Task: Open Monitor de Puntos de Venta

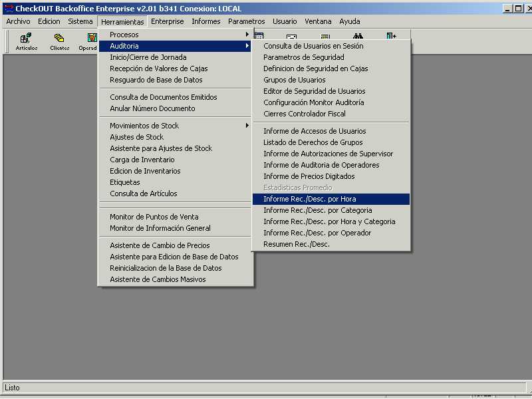Action: 175,217
